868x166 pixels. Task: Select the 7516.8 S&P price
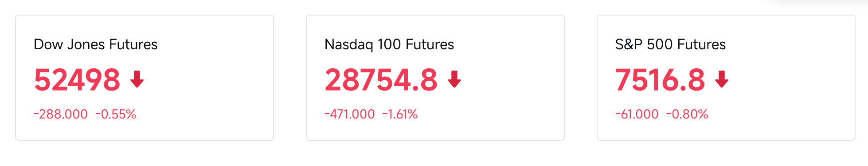[x=660, y=80]
